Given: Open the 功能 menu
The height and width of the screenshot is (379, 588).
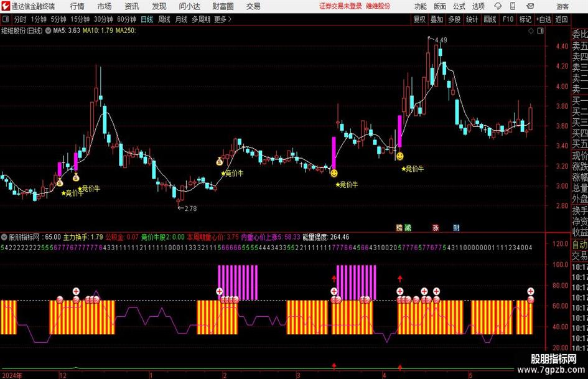Looking at the screenshot, I should [x=421, y=6].
